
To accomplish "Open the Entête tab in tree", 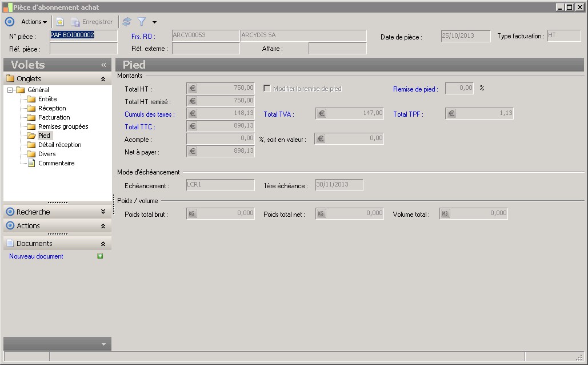I will pyautogui.click(x=47, y=99).
